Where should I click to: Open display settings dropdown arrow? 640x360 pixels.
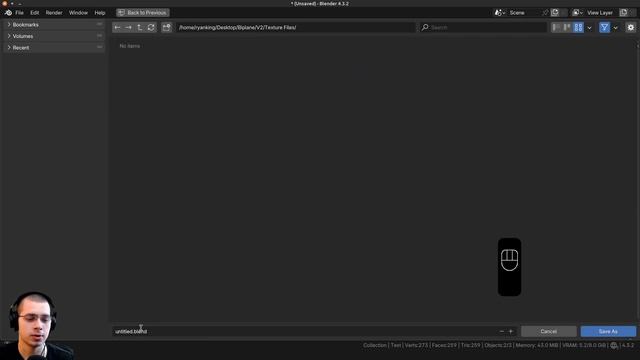[x=589, y=27]
